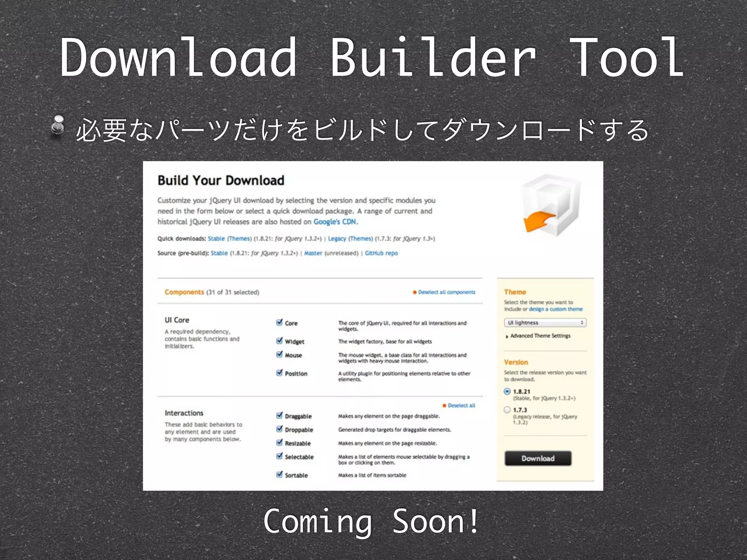Open design a custom theme link

pos(556,309)
